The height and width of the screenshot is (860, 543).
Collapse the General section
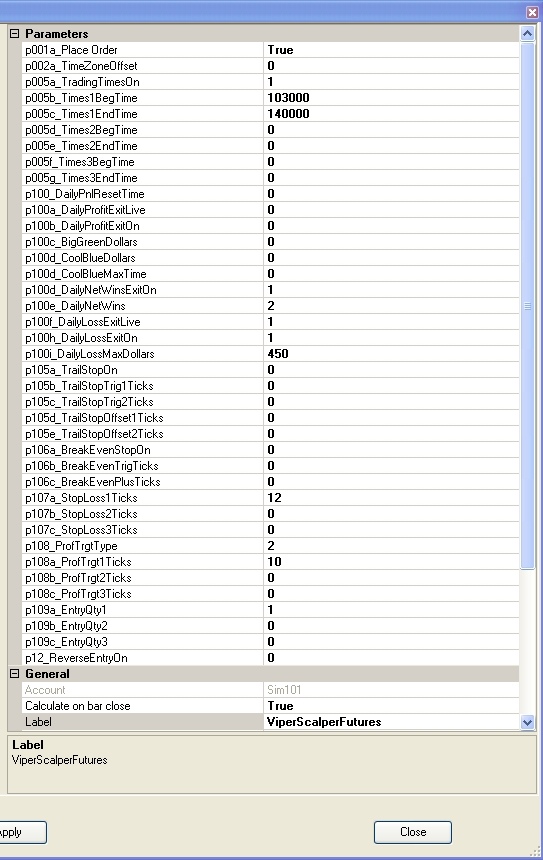click(15, 674)
